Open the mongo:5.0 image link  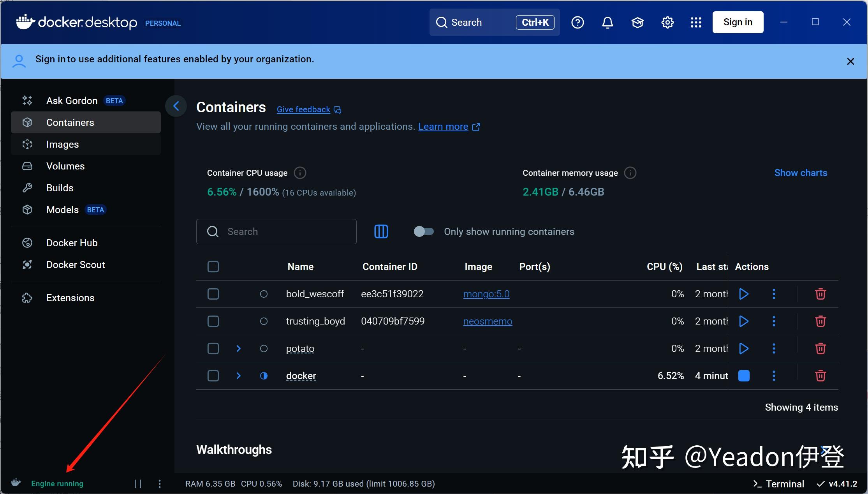pos(486,294)
